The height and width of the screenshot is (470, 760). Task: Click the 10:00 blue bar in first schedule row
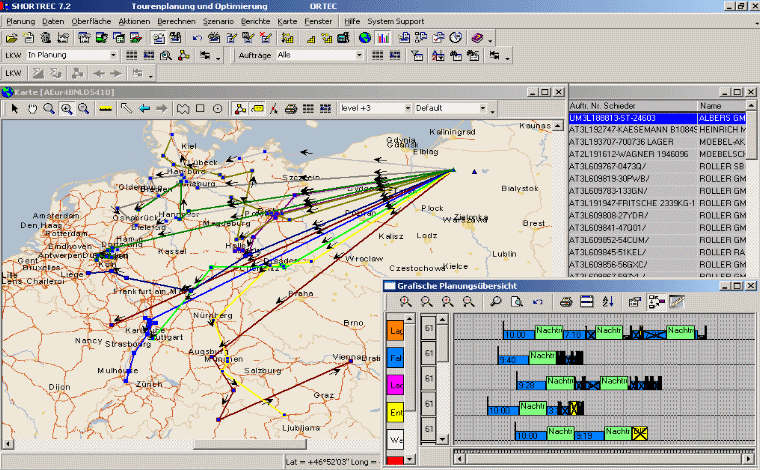click(x=519, y=334)
